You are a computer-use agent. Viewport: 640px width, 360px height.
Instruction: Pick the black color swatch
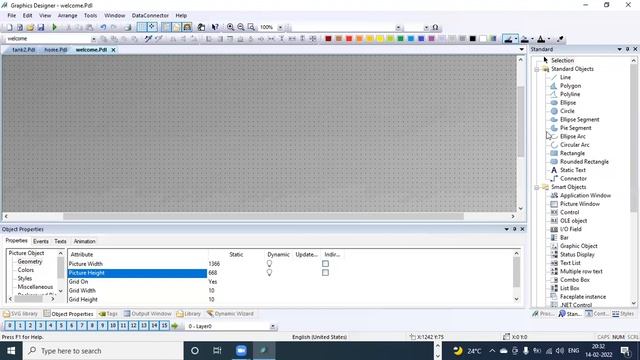tap(472, 39)
